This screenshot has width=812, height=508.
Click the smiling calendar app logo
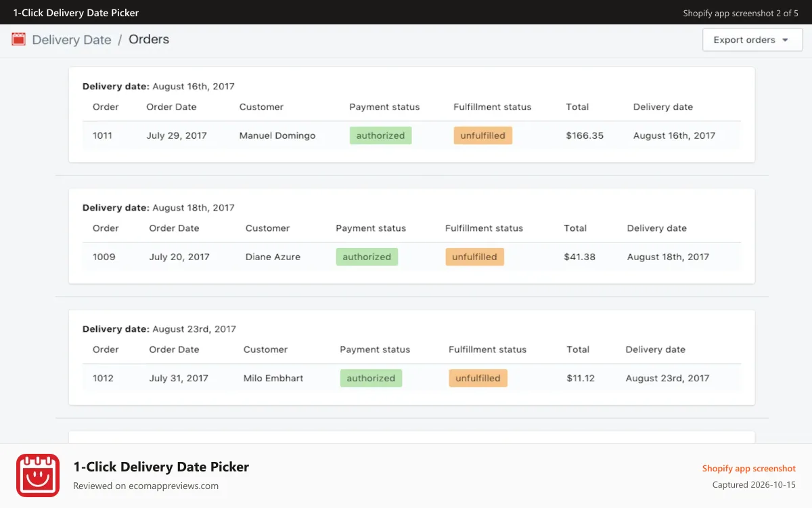click(38, 475)
